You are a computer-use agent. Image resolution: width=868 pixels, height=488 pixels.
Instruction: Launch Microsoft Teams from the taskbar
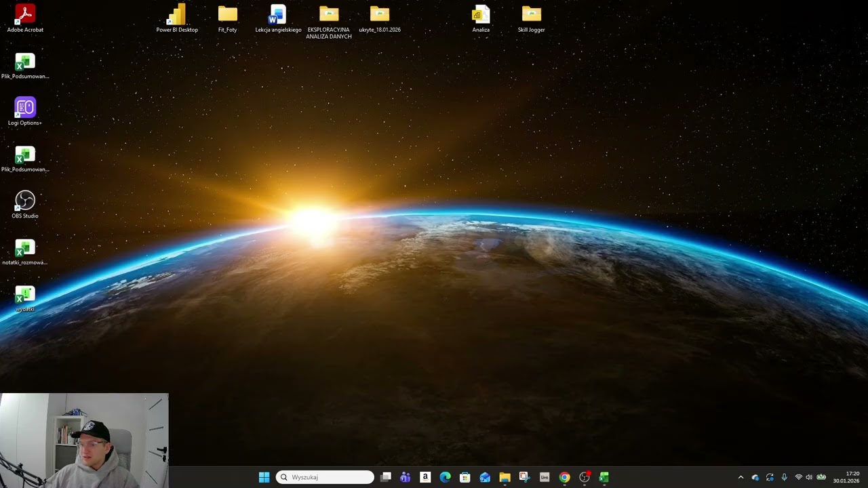pyautogui.click(x=406, y=477)
